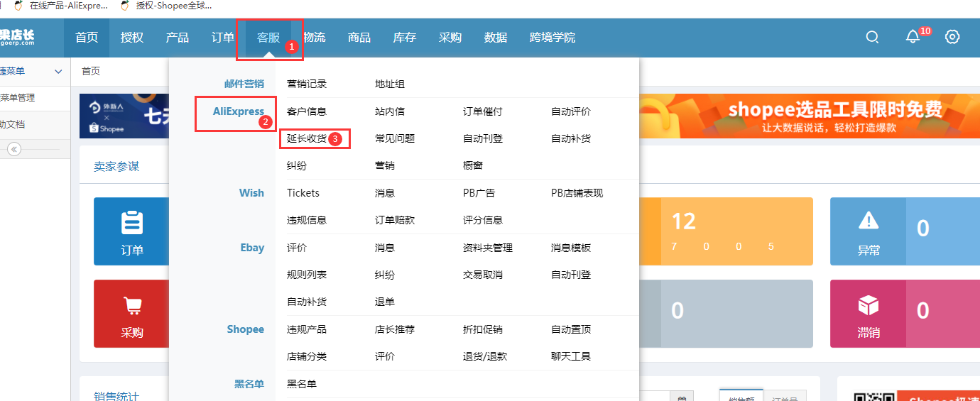The height and width of the screenshot is (401, 980).
Task: Select 首页 in top navigation
Action: coord(87,38)
